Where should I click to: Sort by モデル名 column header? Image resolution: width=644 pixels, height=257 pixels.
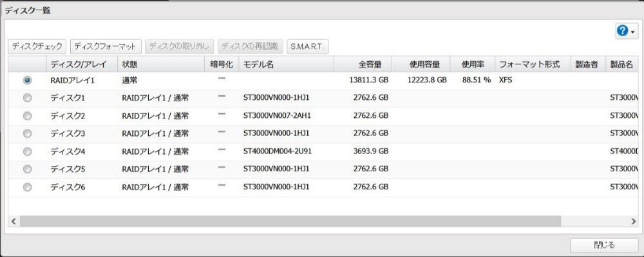coord(287,64)
